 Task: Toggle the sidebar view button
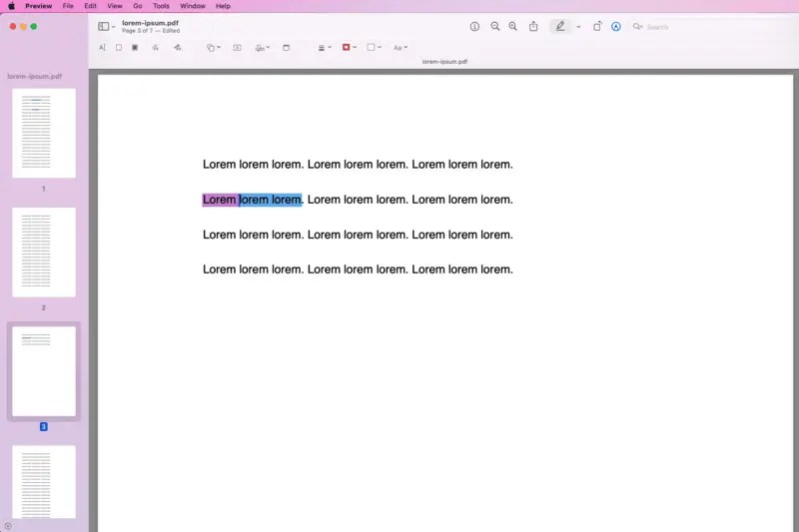tap(104, 27)
